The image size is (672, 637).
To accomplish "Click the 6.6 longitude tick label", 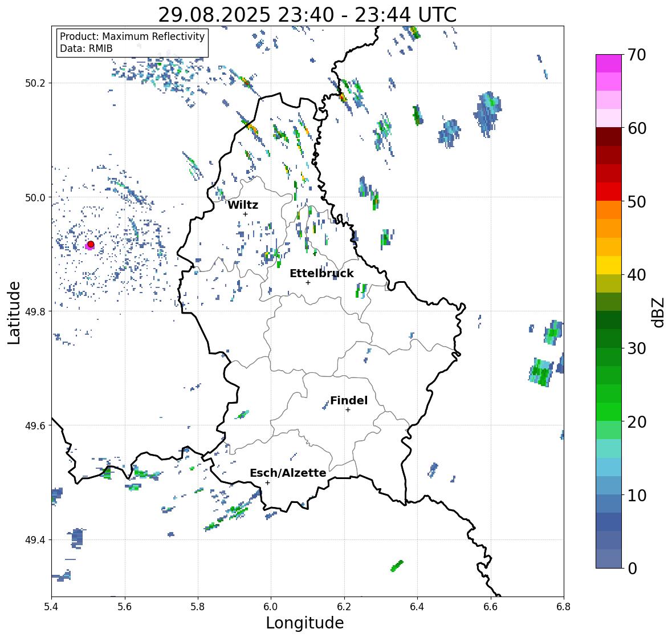I will pyautogui.click(x=491, y=607).
